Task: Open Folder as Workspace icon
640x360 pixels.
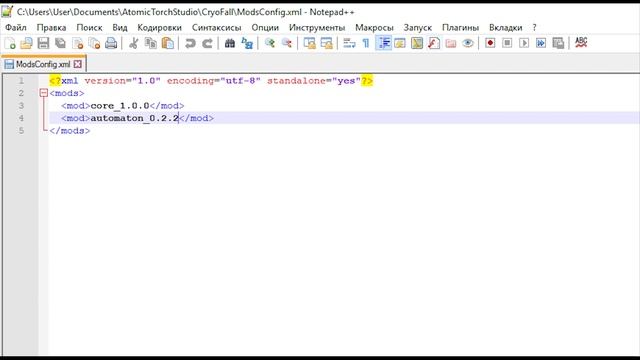Action: point(451,43)
